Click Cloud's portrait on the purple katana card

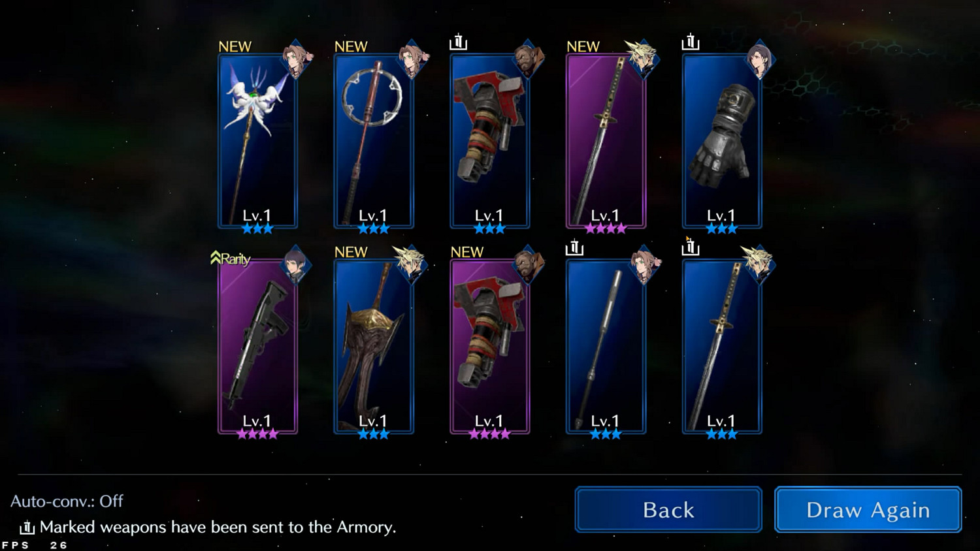pos(642,58)
